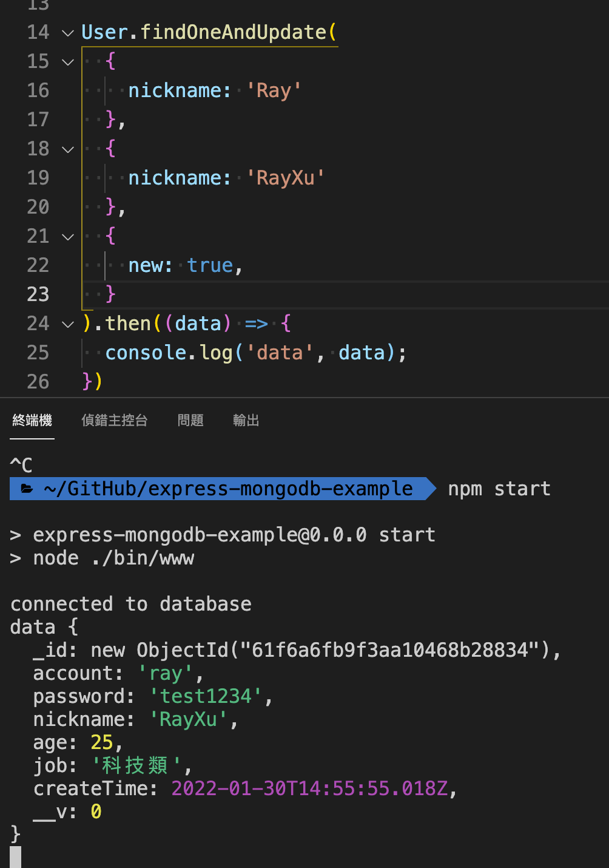Viewport: 609px width, 868px height.
Task: Click line number 19 in the gutter
Action: (x=38, y=178)
